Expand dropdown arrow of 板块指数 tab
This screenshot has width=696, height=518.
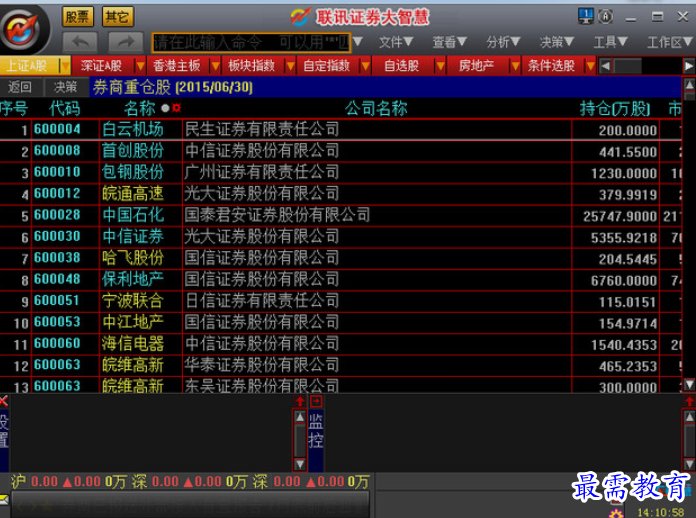point(291,66)
